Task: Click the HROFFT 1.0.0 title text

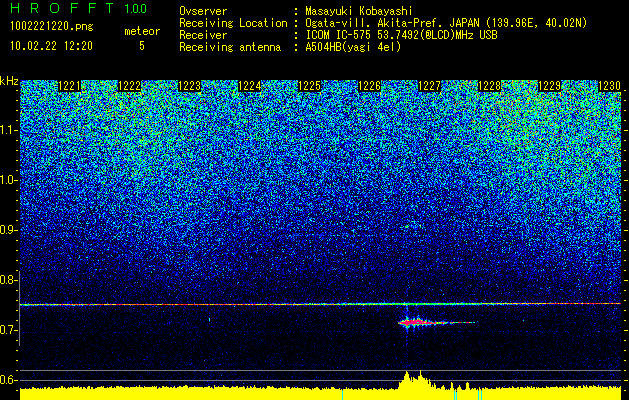Action: point(78,8)
